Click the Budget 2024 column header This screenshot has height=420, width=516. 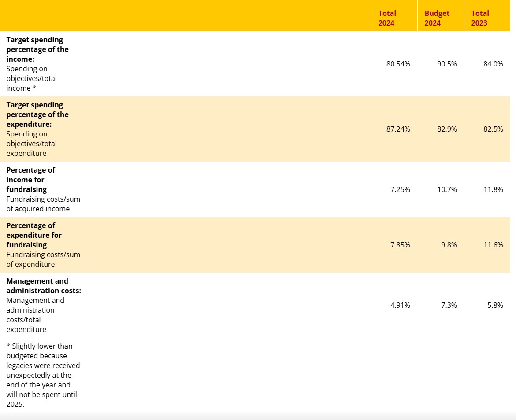[437, 18]
